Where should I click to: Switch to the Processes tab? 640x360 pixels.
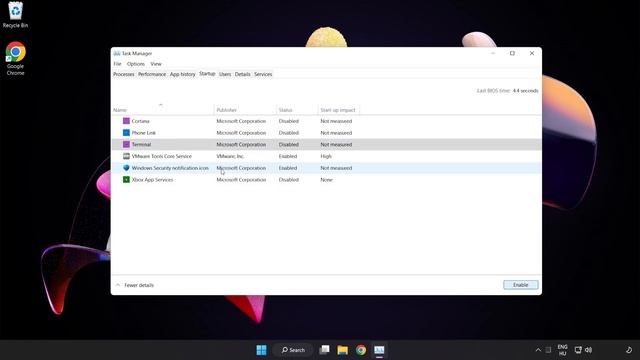[124, 74]
